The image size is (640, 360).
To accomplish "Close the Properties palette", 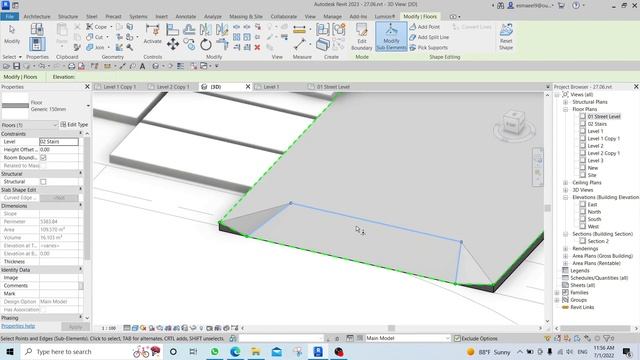I will pyautogui.click(x=87, y=87).
